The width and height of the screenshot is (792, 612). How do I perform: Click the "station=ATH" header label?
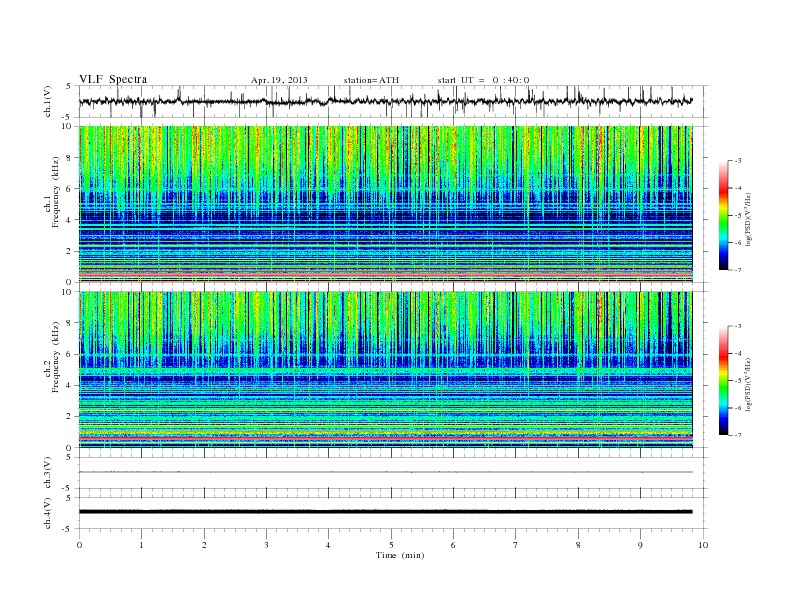371,80
